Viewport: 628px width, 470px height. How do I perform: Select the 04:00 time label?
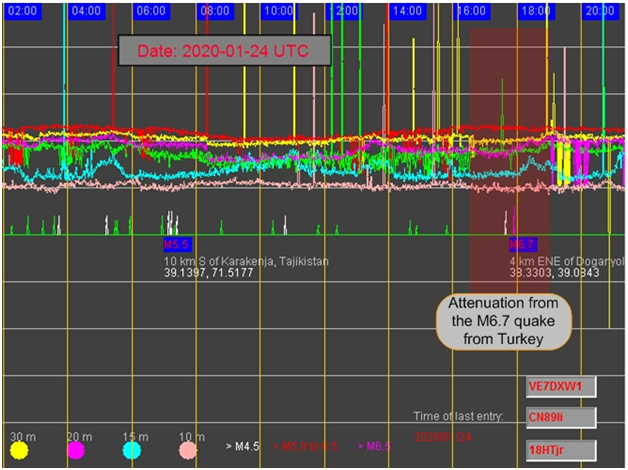tap(87, 10)
